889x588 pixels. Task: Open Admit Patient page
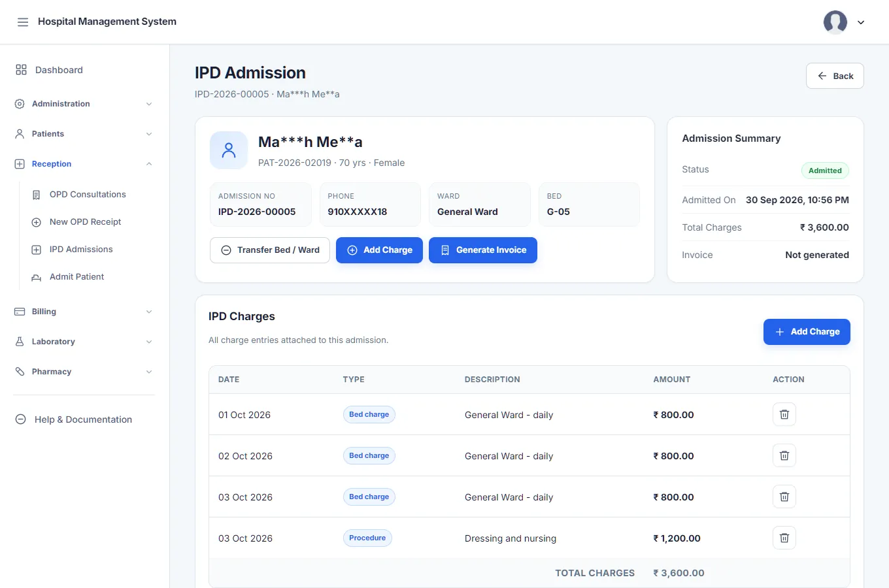(x=76, y=277)
